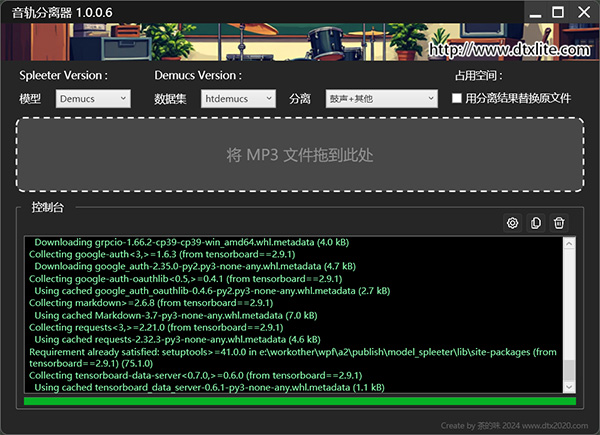
Task: Expand the 数据集 htdemucs dropdown
Action: (238, 98)
